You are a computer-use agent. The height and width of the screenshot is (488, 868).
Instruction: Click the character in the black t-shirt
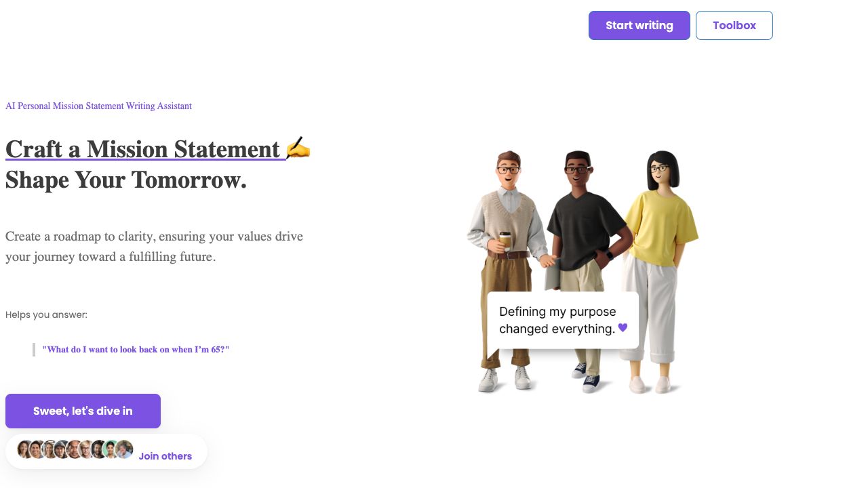[583, 224]
